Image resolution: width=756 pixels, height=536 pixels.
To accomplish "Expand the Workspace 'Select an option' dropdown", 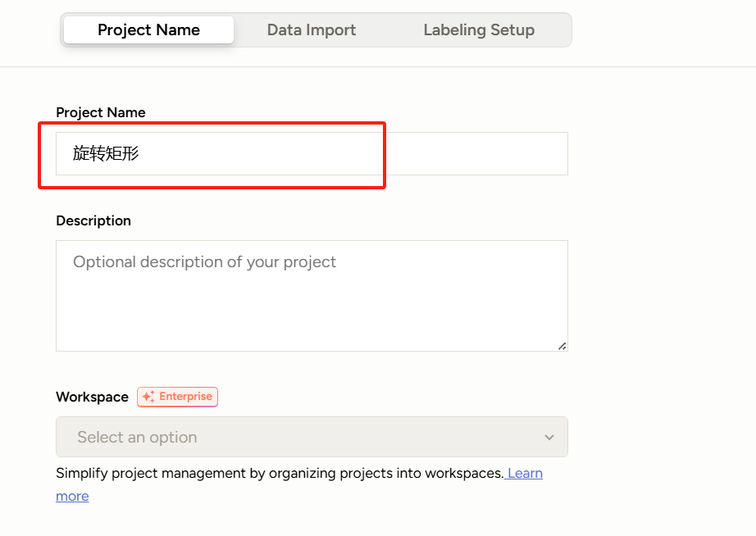I will [x=312, y=437].
